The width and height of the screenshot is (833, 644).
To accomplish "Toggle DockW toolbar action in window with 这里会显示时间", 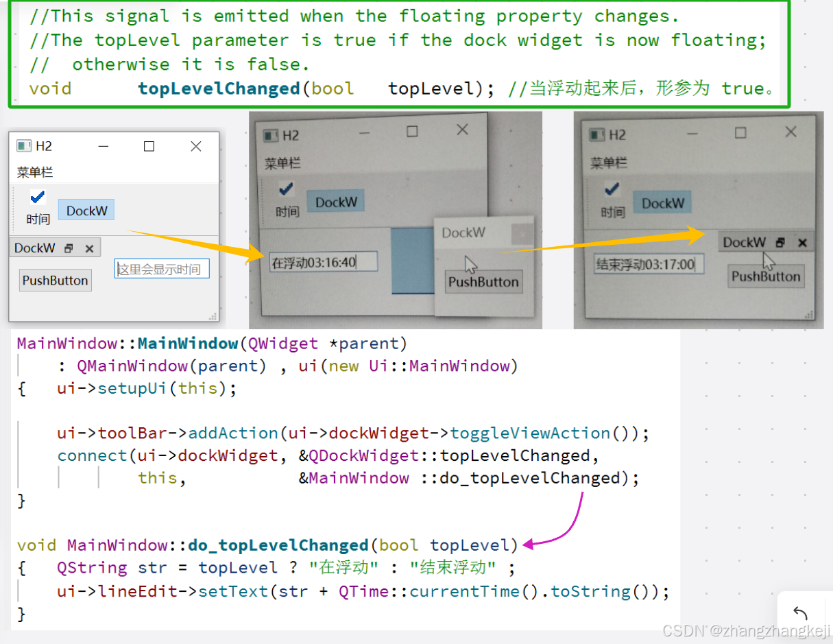I will coord(86,211).
